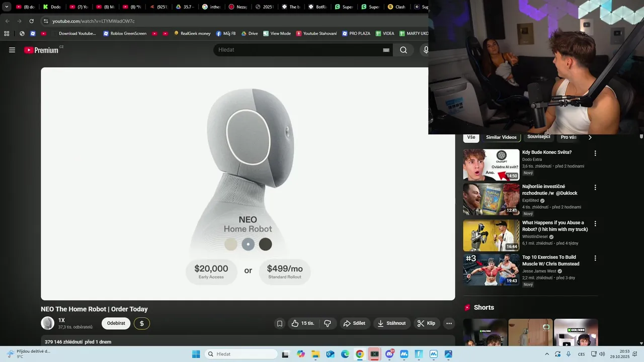The height and width of the screenshot is (362, 644).
Task: Open Můj FB bookmark
Action: point(226,34)
